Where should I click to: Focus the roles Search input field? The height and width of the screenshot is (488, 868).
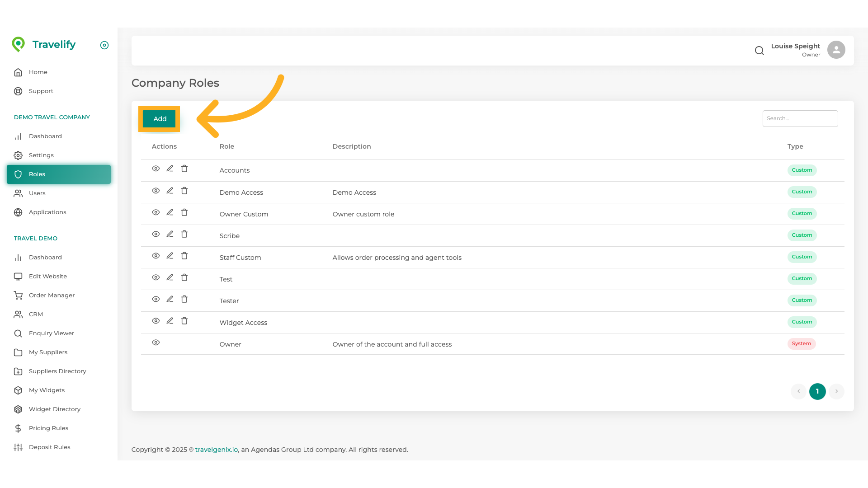(800, 118)
